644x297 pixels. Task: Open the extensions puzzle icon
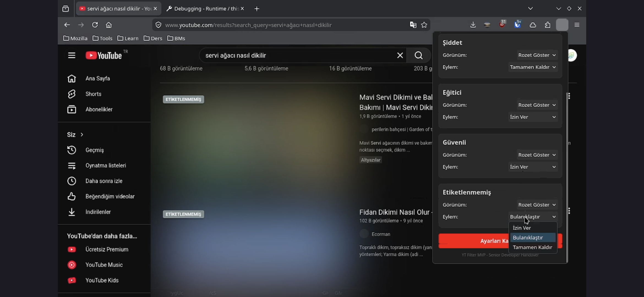click(548, 25)
